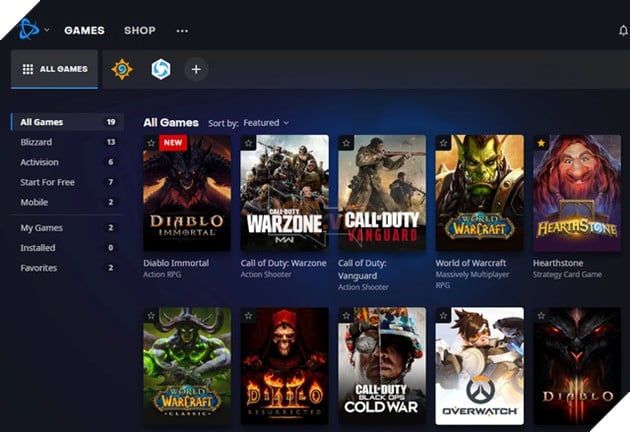This screenshot has width=630, height=432.
Task: Open Diablo Immortal cover art
Action: pos(187,193)
